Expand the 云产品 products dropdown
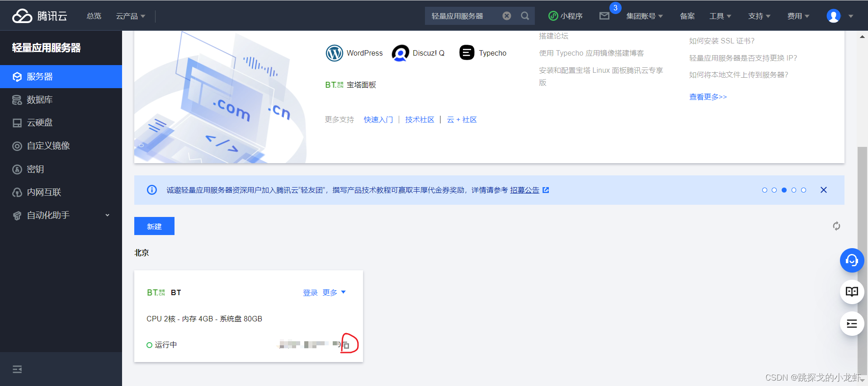 (130, 16)
